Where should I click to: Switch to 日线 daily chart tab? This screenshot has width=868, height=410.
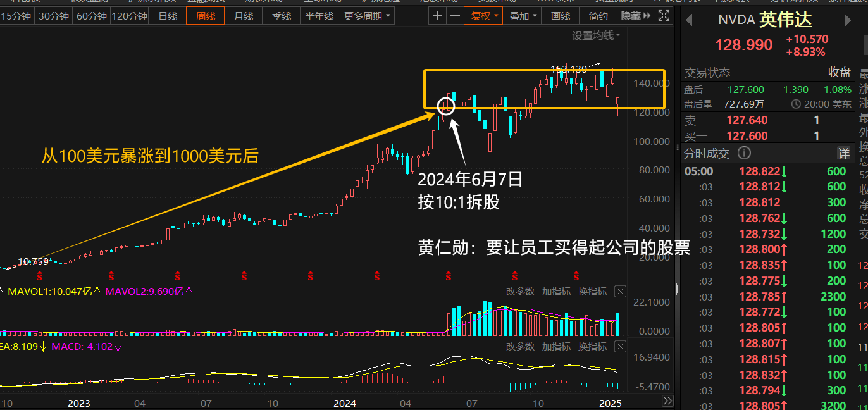pyautogui.click(x=168, y=16)
